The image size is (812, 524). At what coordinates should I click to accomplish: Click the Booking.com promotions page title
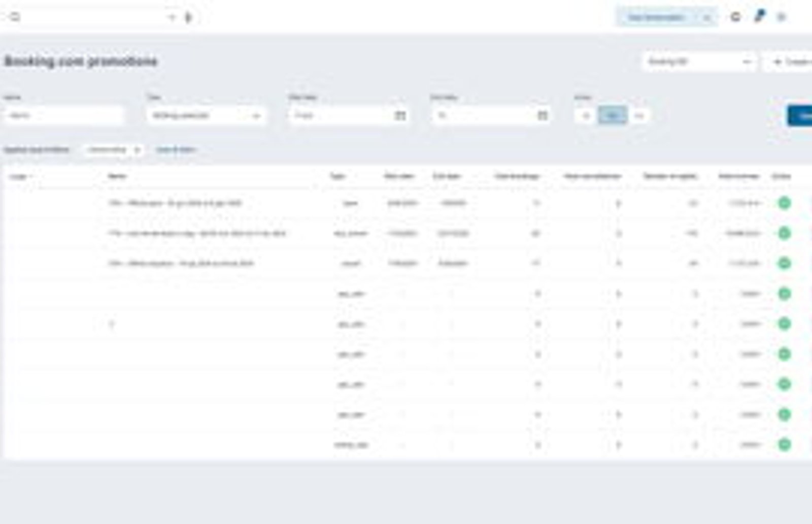[x=81, y=61]
